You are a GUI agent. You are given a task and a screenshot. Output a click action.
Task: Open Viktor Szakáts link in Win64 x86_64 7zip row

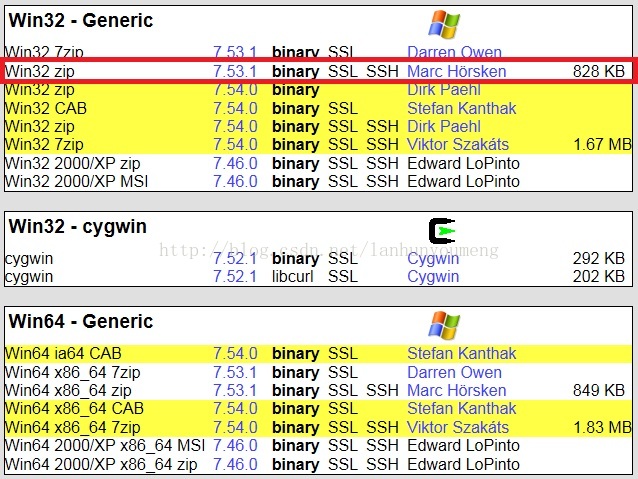(x=458, y=427)
